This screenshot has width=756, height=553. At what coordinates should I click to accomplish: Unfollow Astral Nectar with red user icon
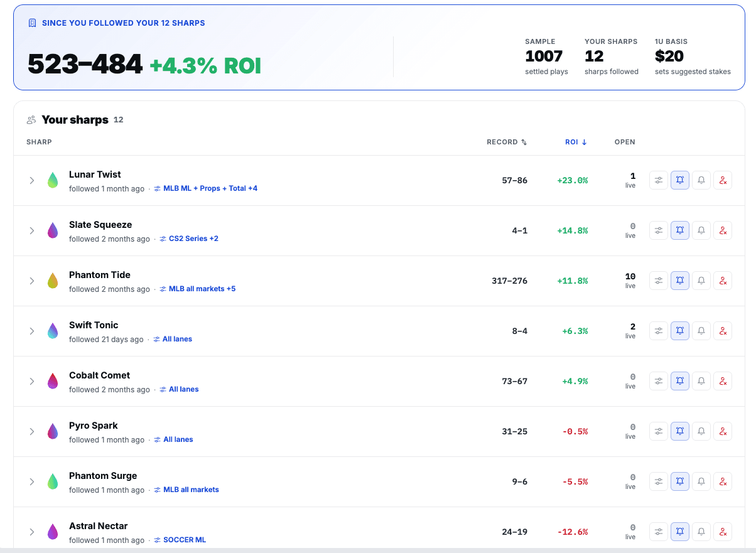(x=723, y=532)
